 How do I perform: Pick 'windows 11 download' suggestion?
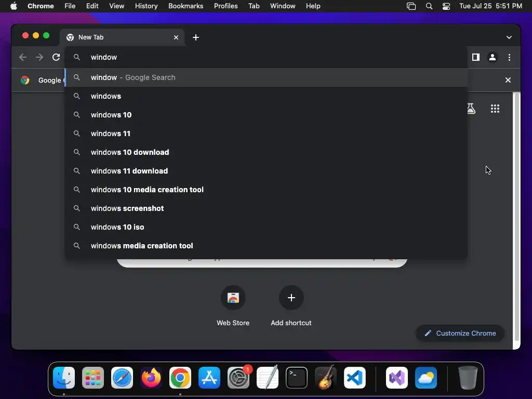pos(266,170)
